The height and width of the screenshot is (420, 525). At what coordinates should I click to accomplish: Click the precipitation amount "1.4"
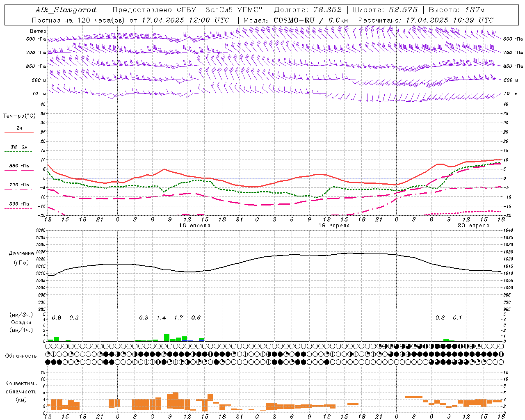(161, 318)
